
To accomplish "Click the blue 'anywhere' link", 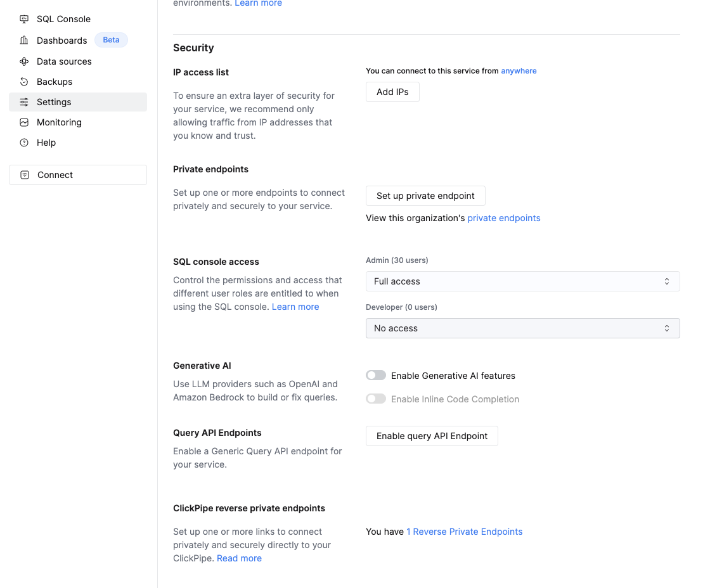I will [x=519, y=71].
